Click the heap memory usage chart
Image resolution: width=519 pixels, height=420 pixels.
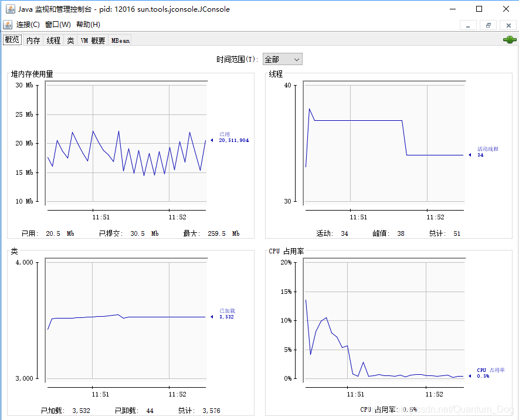[x=127, y=143]
